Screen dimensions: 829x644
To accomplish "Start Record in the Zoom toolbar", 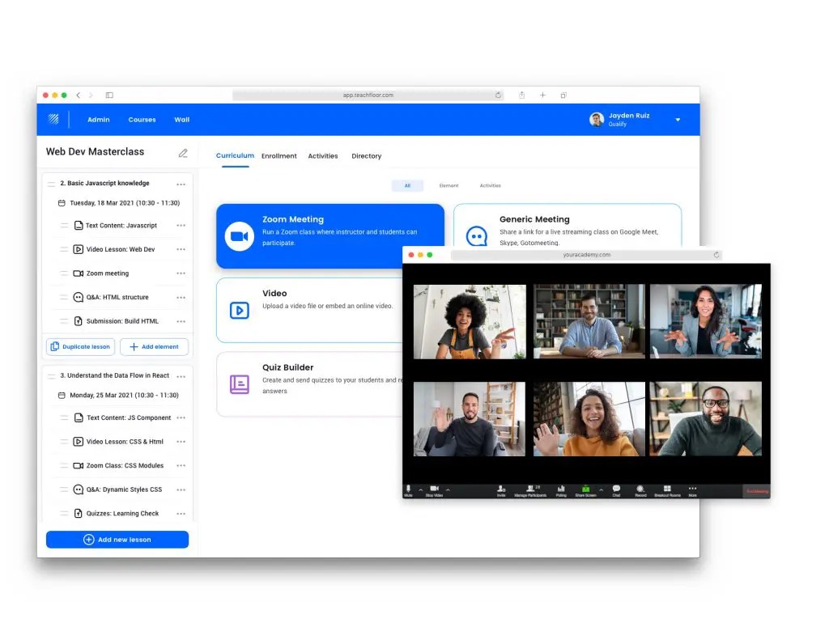I will 640,491.
